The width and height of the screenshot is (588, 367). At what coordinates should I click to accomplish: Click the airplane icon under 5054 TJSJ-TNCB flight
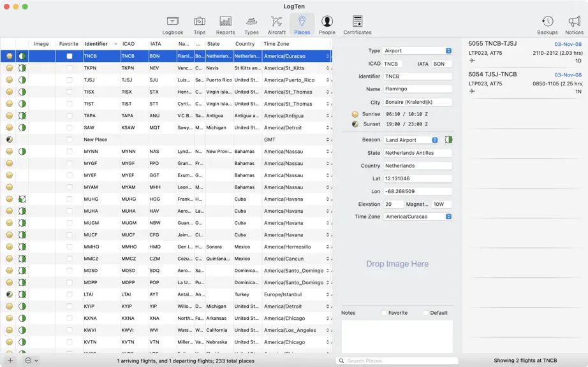(472, 91)
